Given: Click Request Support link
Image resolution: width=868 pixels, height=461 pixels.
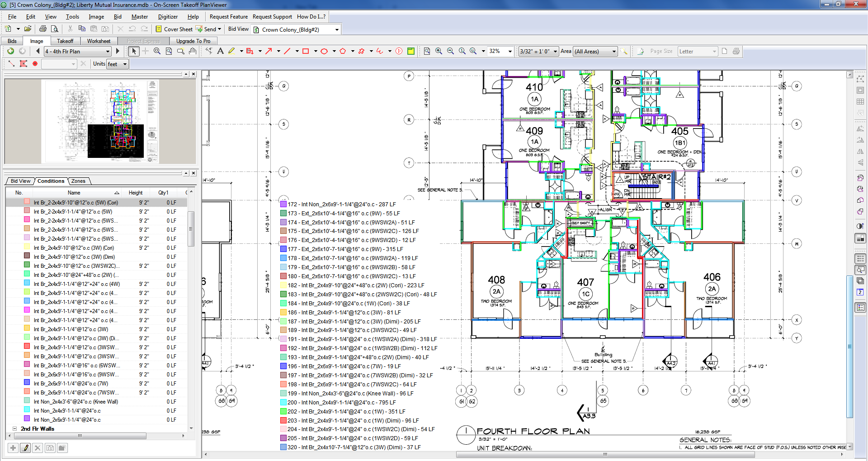Looking at the screenshot, I should [x=272, y=17].
